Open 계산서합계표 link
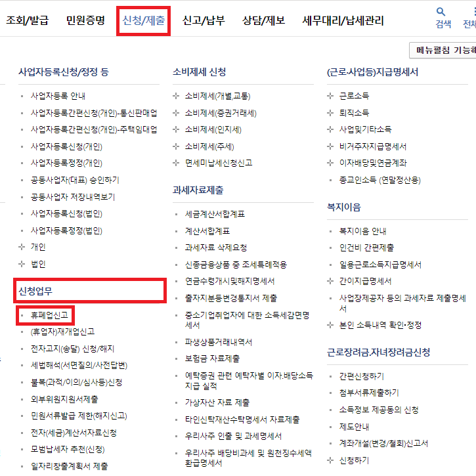Viewport: 476px width, 476px height. (x=207, y=231)
